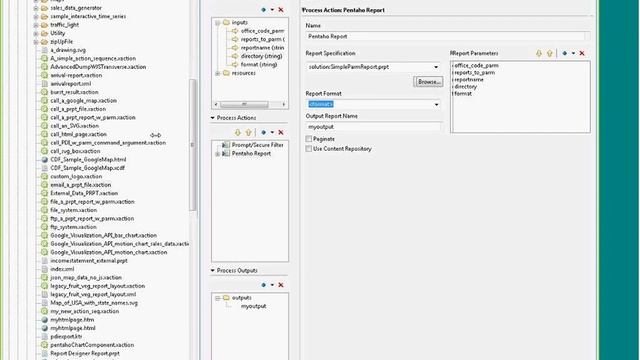
Task: Move process action up with the yellow up arrow
Action: [248, 132]
